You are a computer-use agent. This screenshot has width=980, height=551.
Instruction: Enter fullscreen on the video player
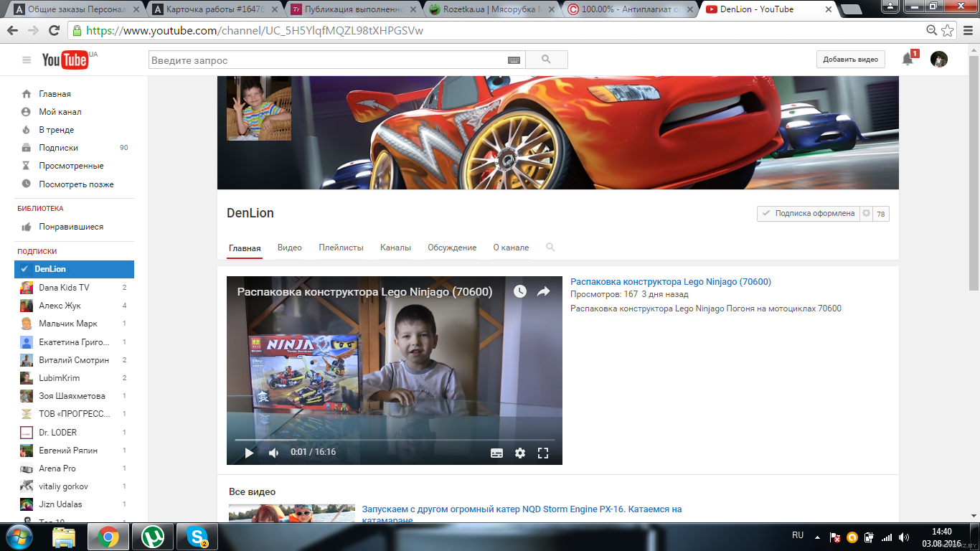click(543, 453)
